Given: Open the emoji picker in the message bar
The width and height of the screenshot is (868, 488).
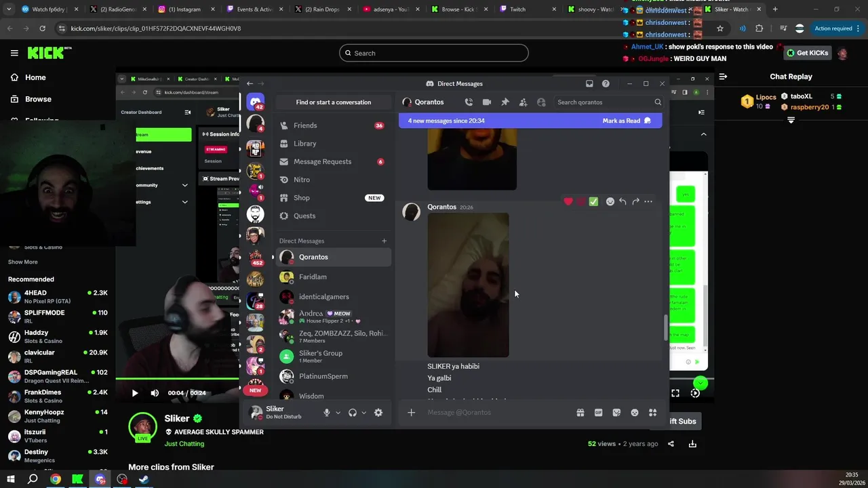Looking at the screenshot, I should click(x=635, y=412).
